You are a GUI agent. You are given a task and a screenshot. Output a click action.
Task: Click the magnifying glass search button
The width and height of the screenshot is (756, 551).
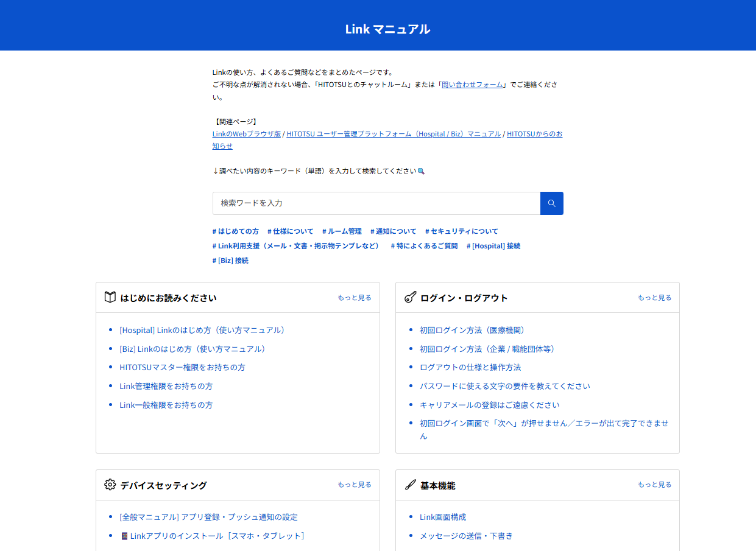pyautogui.click(x=551, y=203)
